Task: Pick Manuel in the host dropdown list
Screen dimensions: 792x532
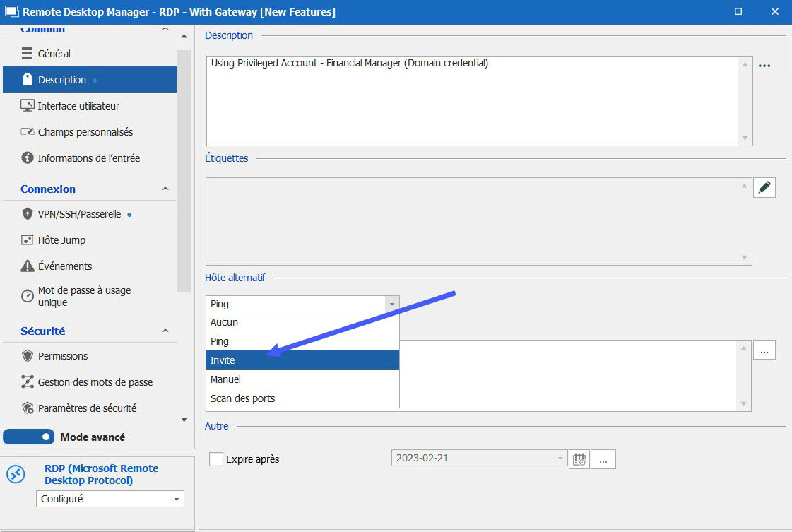Action: [x=302, y=379]
